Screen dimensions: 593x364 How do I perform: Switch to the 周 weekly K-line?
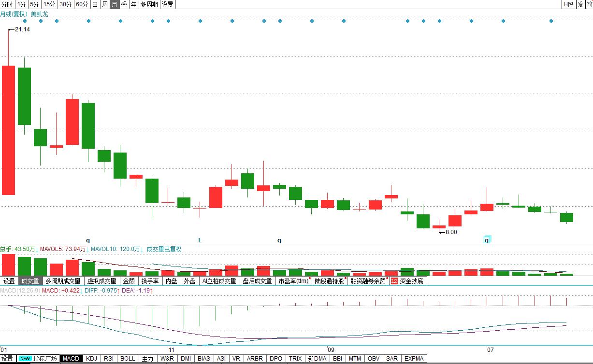click(x=104, y=4)
